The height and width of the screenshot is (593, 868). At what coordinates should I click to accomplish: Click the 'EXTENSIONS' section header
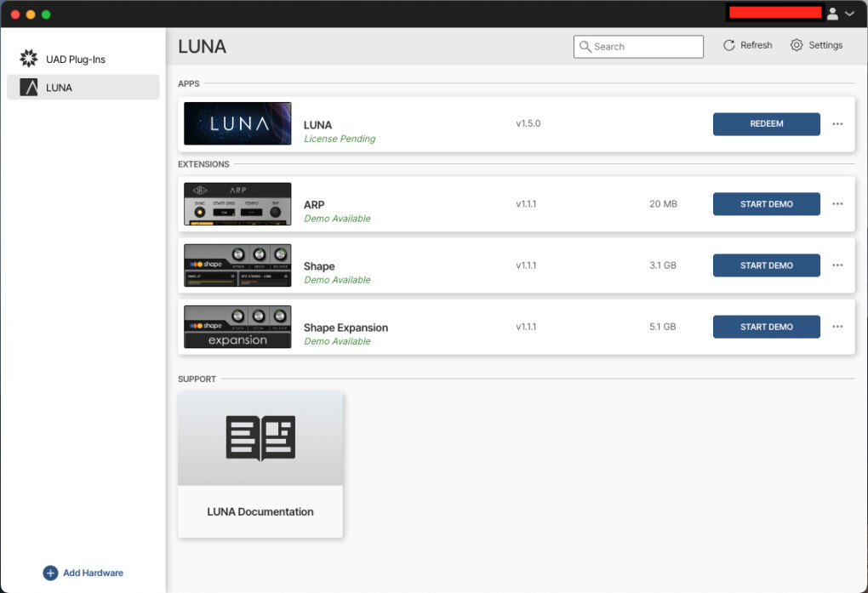203,164
